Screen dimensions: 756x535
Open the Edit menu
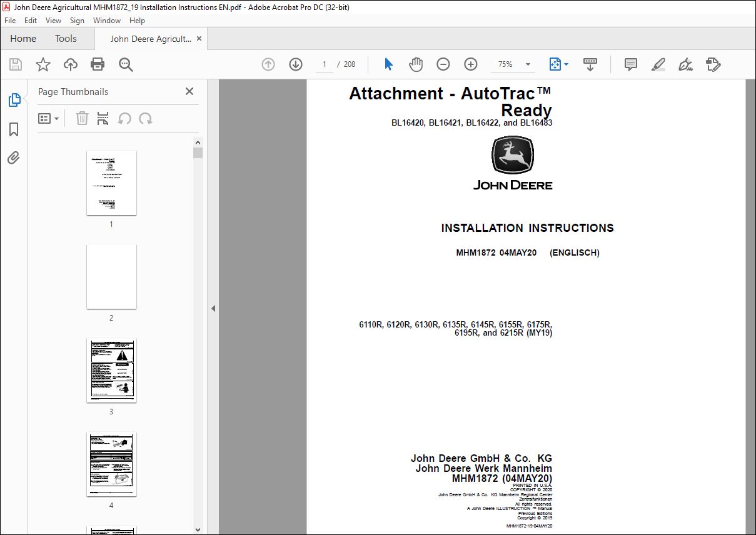(x=31, y=21)
